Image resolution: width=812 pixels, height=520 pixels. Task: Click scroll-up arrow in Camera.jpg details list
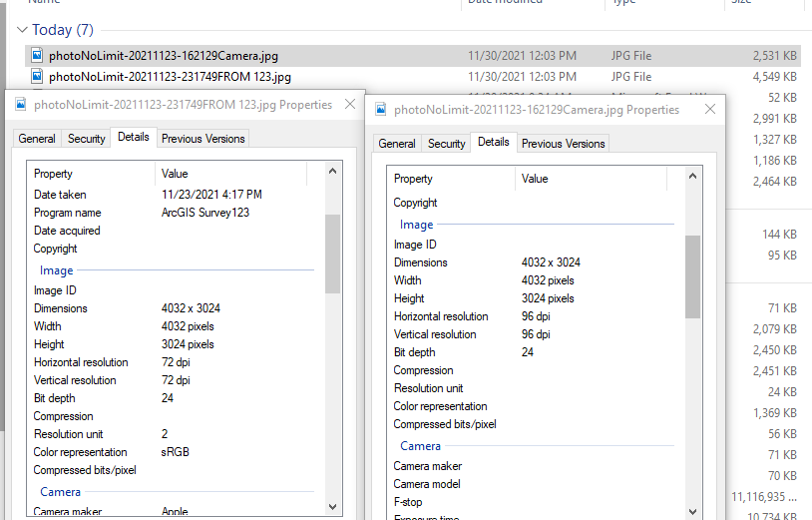[693, 176]
